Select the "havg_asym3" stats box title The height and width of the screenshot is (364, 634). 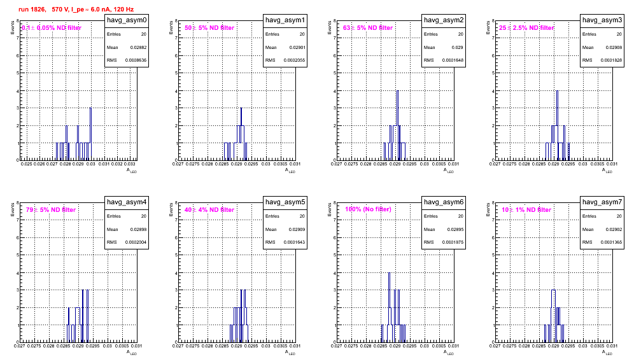(x=602, y=20)
